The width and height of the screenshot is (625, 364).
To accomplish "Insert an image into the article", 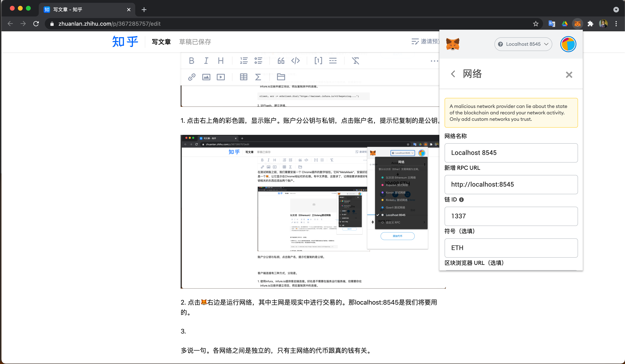I will [x=206, y=77].
